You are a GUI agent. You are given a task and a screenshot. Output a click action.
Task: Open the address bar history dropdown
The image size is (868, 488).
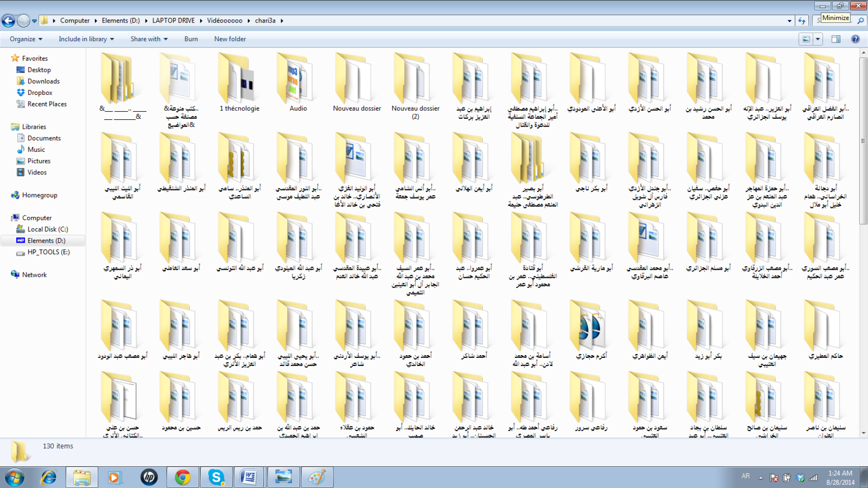tap(789, 21)
